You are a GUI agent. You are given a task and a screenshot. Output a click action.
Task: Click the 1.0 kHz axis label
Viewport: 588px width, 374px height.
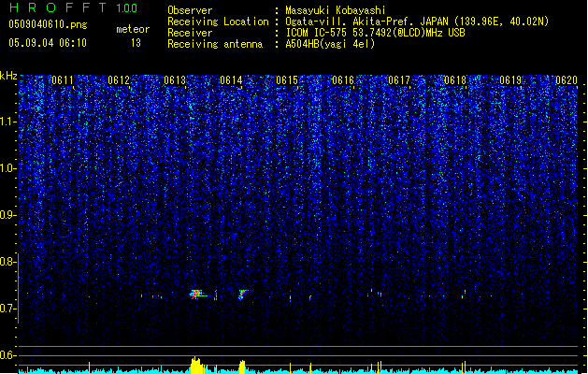click(8, 168)
